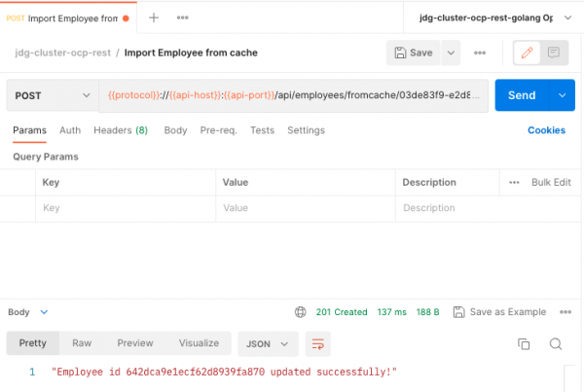This screenshot has height=392, width=584.
Task: Switch to edit mode pencil icon
Action: 527,53
